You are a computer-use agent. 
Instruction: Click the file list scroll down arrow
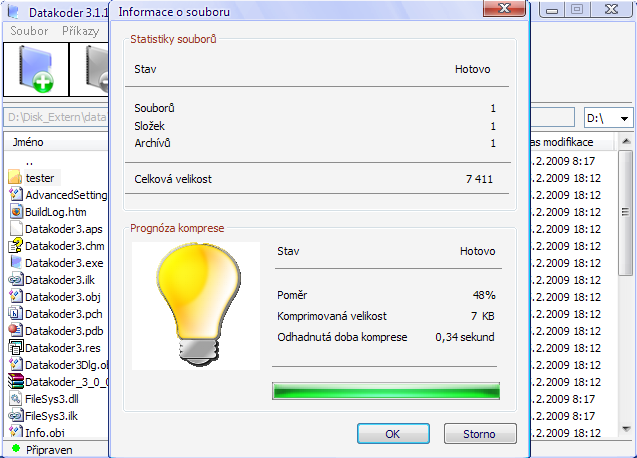[x=626, y=429]
